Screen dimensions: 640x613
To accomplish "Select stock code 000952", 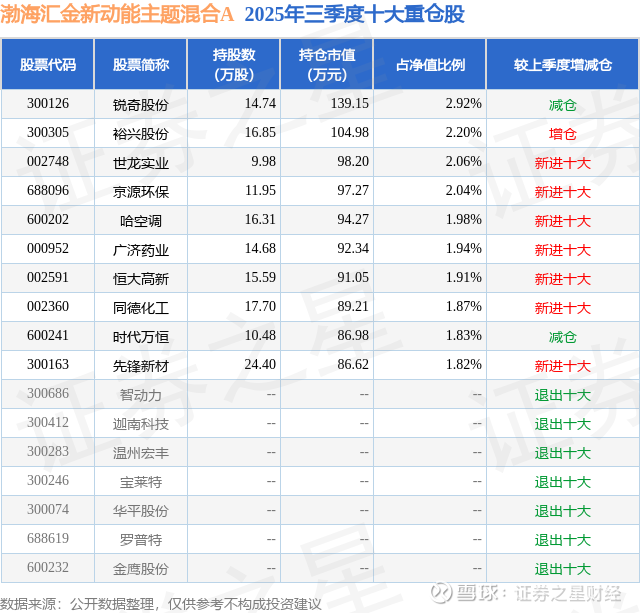I will pyautogui.click(x=48, y=249).
